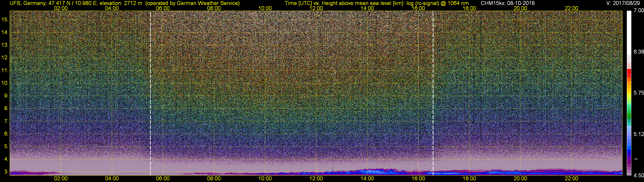Viewport: 644px width, 182px height.
Task: Click the '5.75' color scale value
Action: tap(638, 93)
